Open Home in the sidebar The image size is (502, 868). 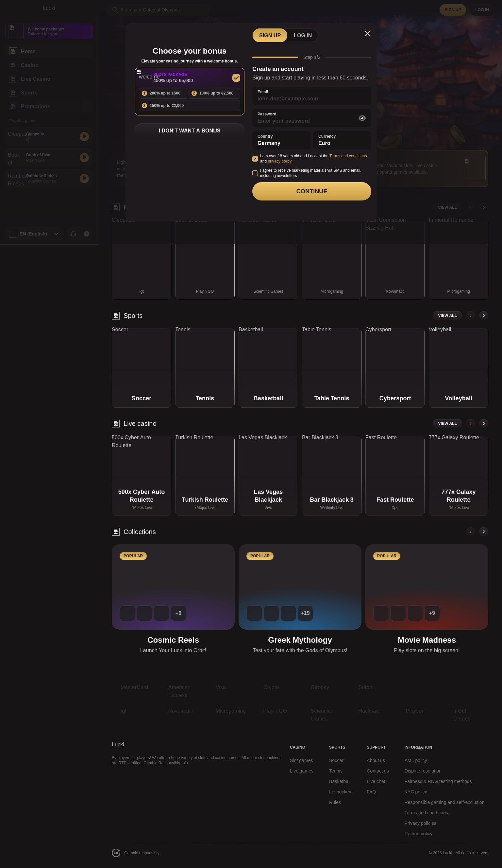pyautogui.click(x=49, y=51)
